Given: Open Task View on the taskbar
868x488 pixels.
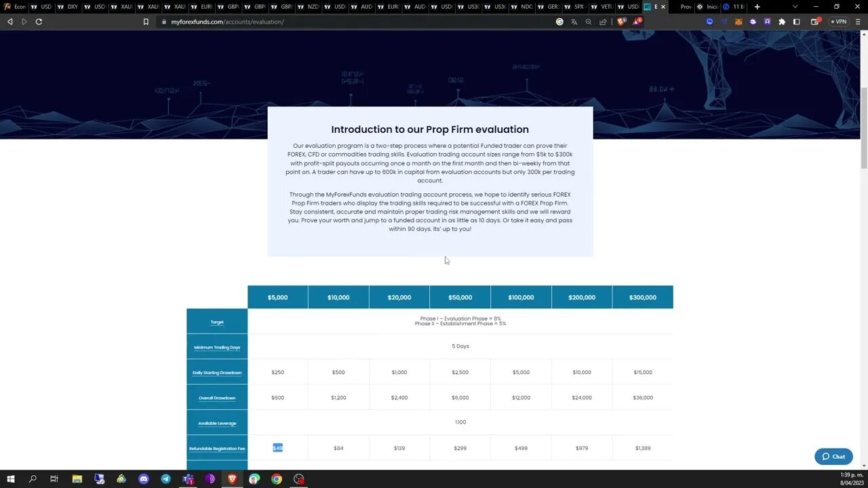Looking at the screenshot, I should [x=54, y=479].
